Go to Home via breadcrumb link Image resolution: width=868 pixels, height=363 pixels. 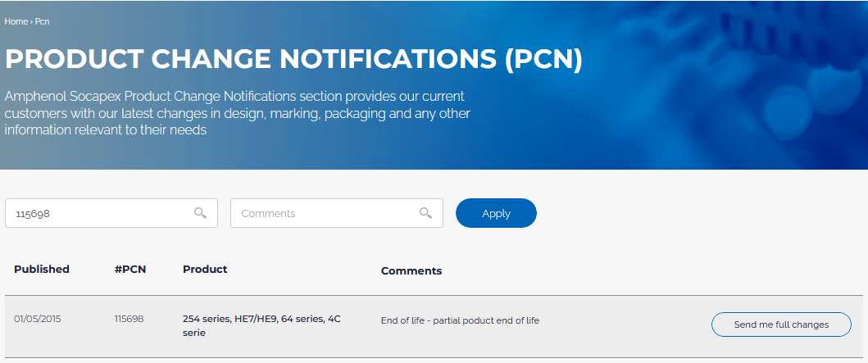pos(16,21)
